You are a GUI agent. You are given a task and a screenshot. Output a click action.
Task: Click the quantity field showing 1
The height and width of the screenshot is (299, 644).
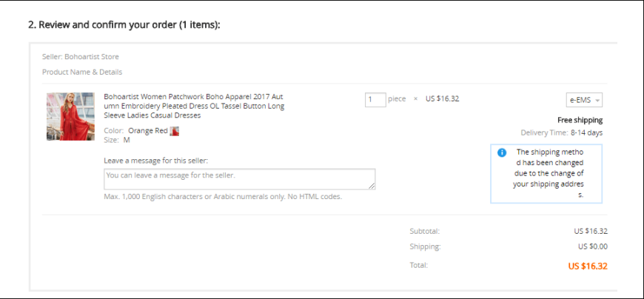[x=375, y=99]
